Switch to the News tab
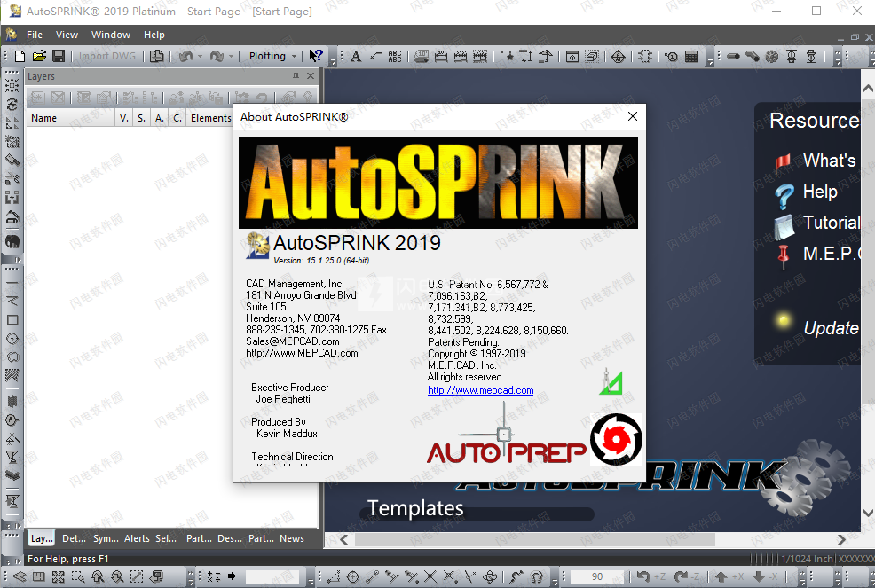875x588 pixels. coord(292,538)
